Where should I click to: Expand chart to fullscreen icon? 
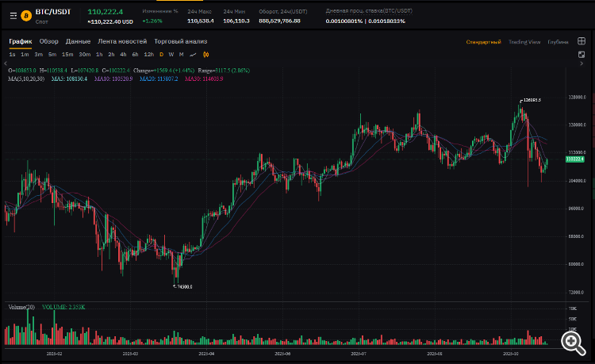pyautogui.click(x=582, y=55)
